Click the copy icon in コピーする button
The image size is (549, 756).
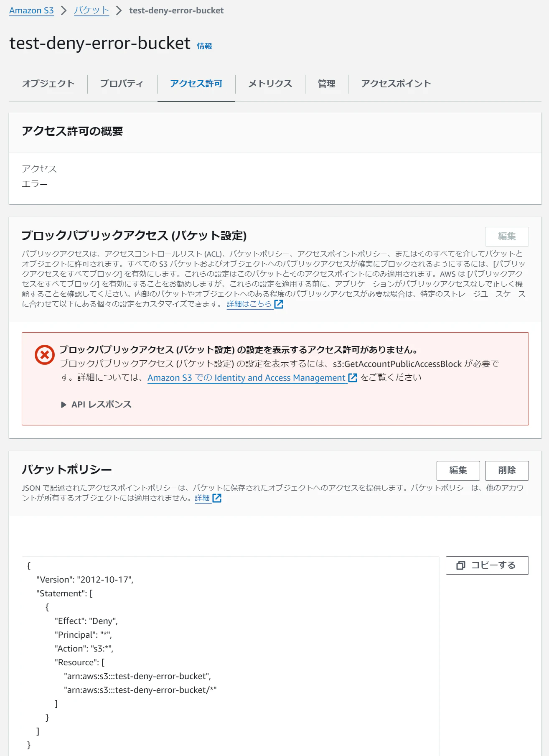click(x=461, y=565)
